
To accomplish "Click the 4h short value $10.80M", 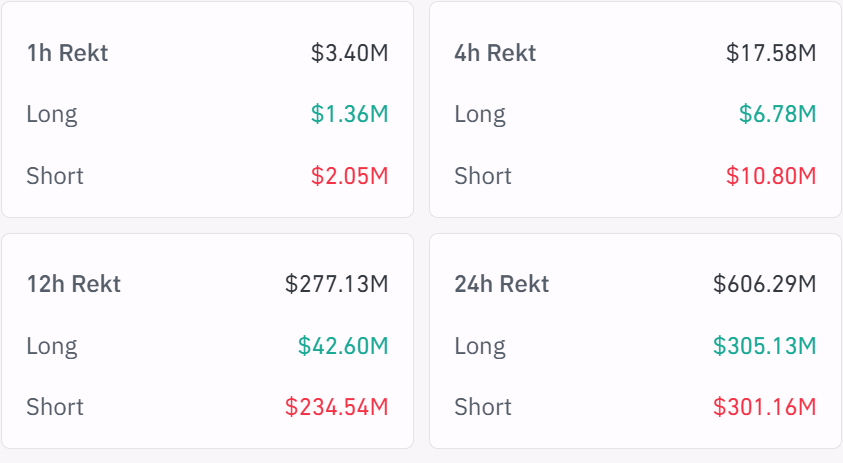I will click(x=771, y=176).
